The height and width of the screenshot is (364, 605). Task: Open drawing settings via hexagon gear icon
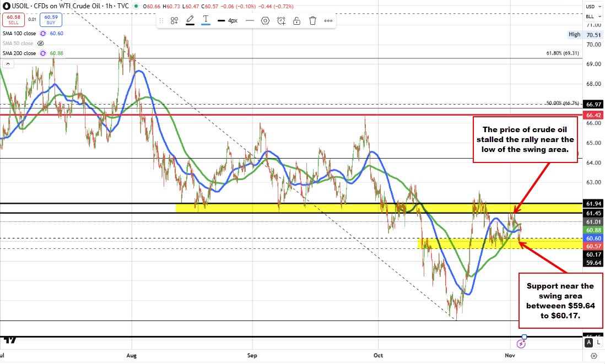(x=264, y=20)
